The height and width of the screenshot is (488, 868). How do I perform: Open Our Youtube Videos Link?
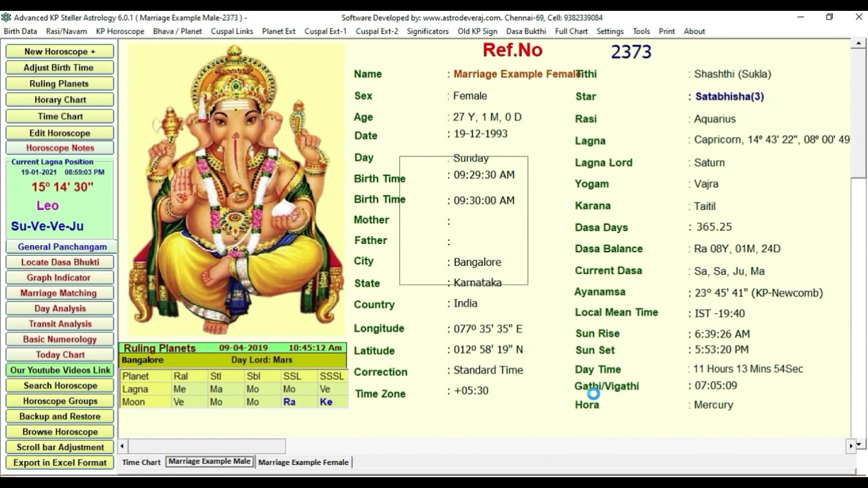(x=60, y=370)
